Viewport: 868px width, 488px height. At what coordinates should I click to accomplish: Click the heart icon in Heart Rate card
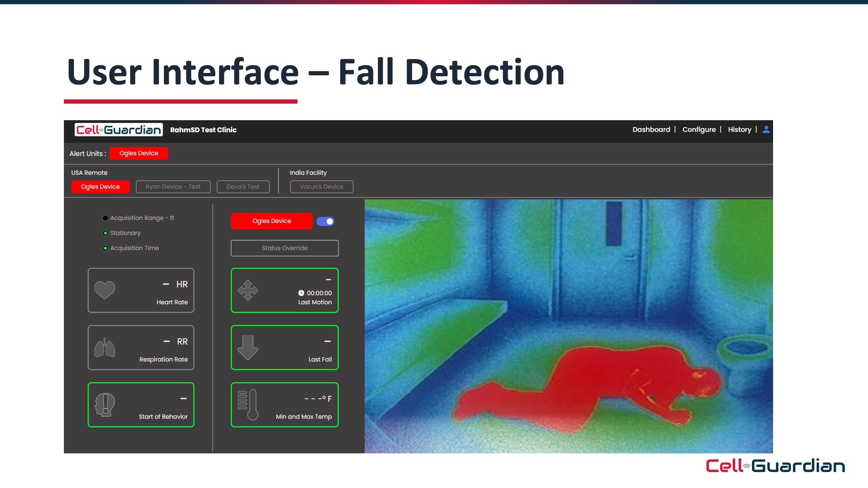tap(105, 290)
